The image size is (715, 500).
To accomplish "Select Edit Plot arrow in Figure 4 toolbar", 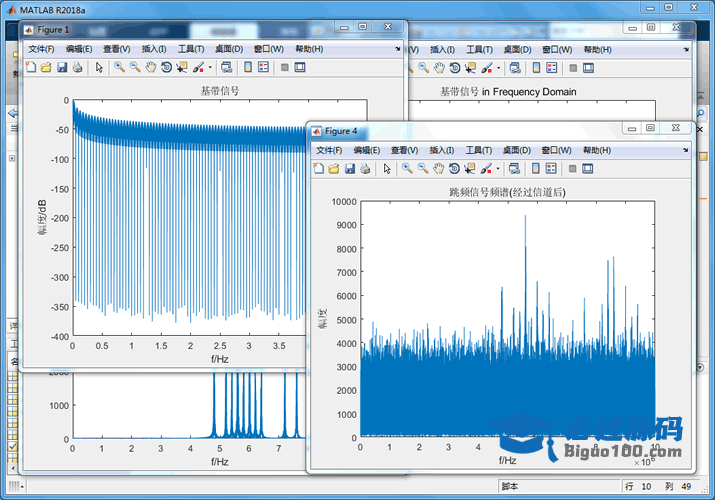I will point(387,169).
